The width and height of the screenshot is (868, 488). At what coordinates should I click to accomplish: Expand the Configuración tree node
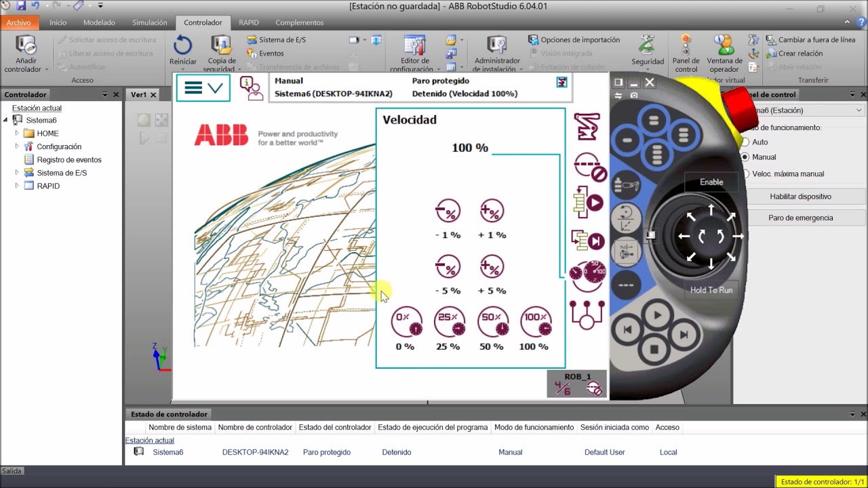[17, 146]
